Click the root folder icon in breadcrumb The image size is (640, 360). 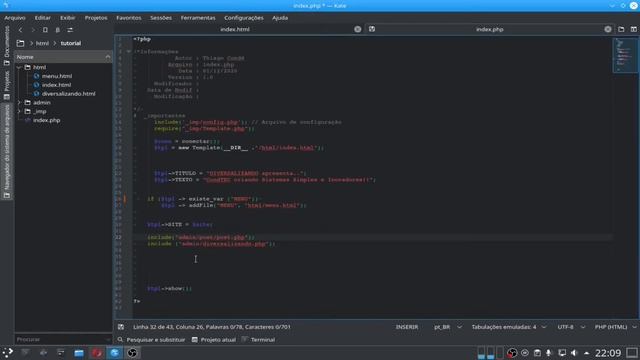[x=20, y=43]
